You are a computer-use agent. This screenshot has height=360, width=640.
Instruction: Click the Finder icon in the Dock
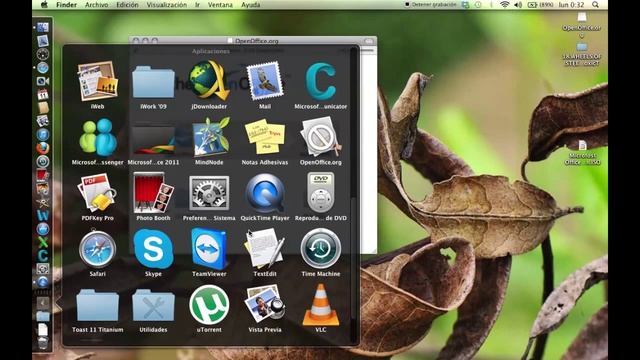coord(42,27)
